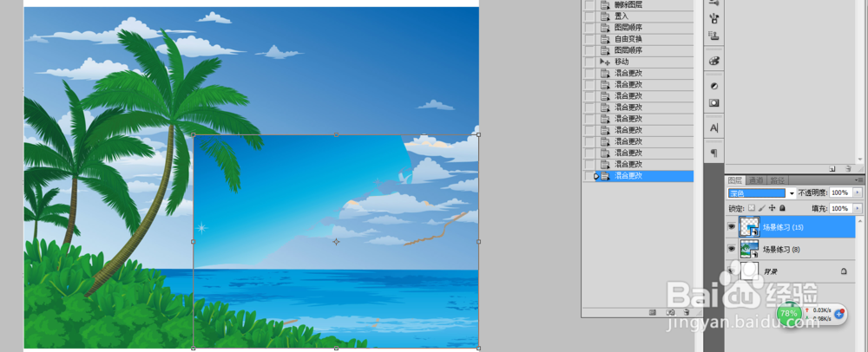Screen dimensions: 868x352
Task: Click trash icon in upper right panel
Action: [847, 168]
